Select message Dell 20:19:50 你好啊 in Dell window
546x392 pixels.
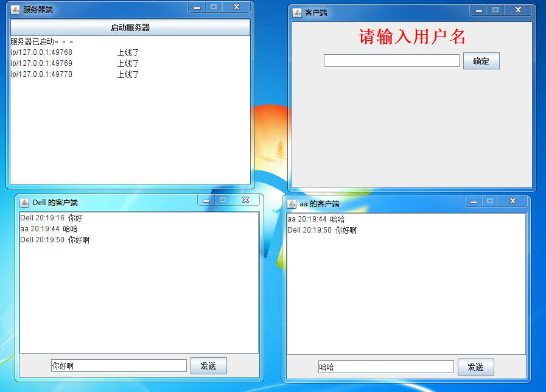click(55, 240)
